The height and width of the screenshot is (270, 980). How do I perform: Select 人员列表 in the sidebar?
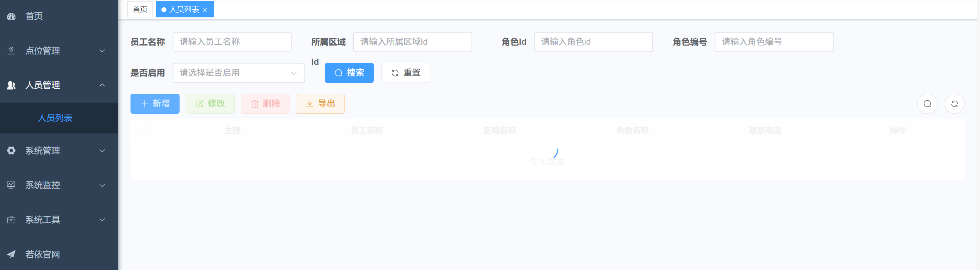click(x=59, y=118)
